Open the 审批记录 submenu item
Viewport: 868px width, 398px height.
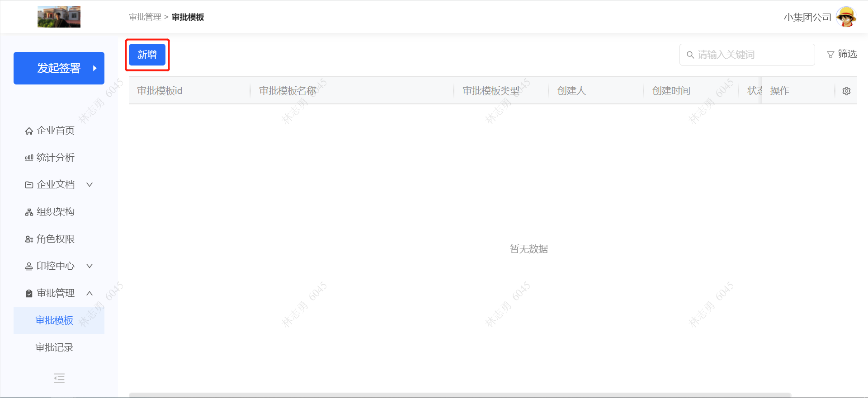[x=54, y=347]
